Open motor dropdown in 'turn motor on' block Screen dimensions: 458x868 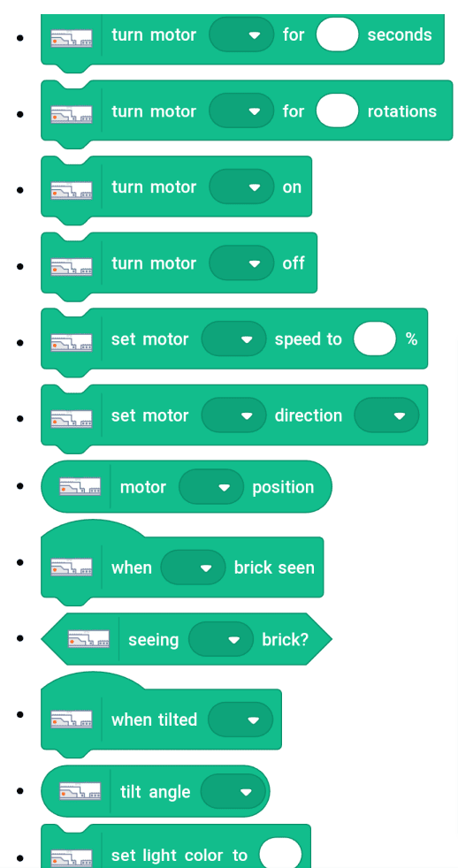point(241,187)
